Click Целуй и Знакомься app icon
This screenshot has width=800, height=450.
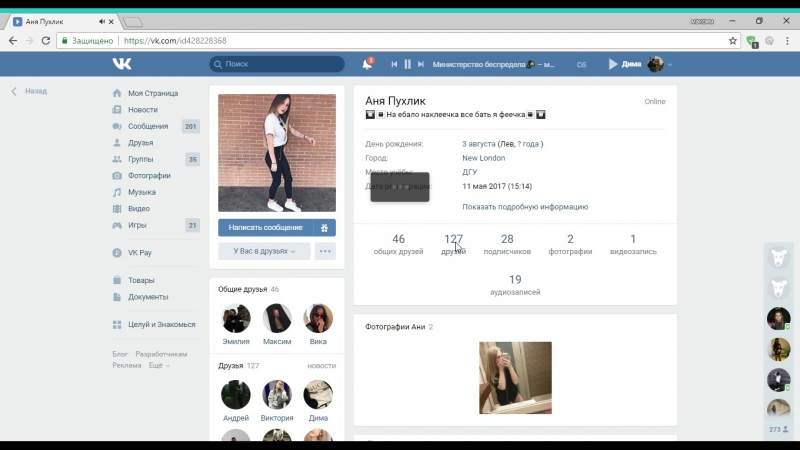[117, 324]
